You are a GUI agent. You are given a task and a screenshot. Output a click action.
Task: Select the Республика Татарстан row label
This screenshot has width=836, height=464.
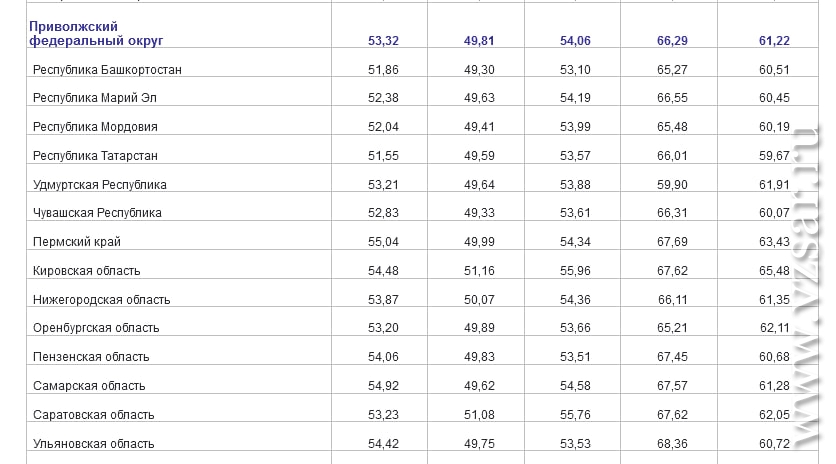click(x=95, y=156)
